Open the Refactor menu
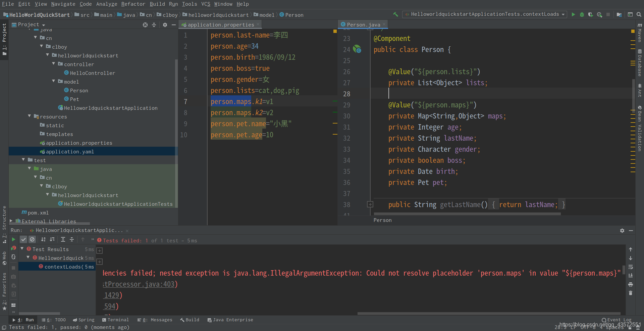The image size is (644, 331). coord(133,4)
